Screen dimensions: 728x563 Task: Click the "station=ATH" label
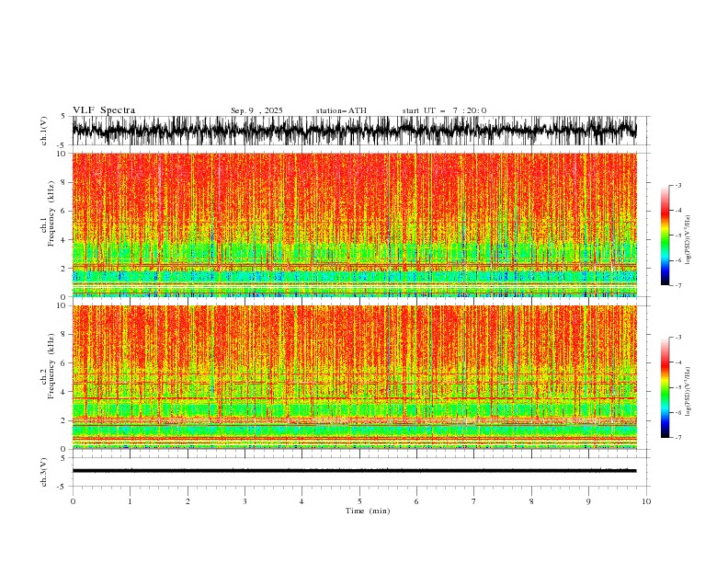(x=341, y=110)
